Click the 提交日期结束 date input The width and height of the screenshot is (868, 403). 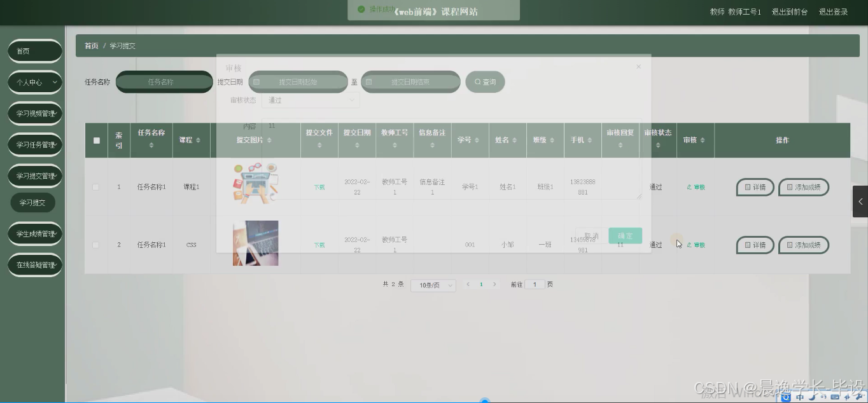tap(410, 82)
